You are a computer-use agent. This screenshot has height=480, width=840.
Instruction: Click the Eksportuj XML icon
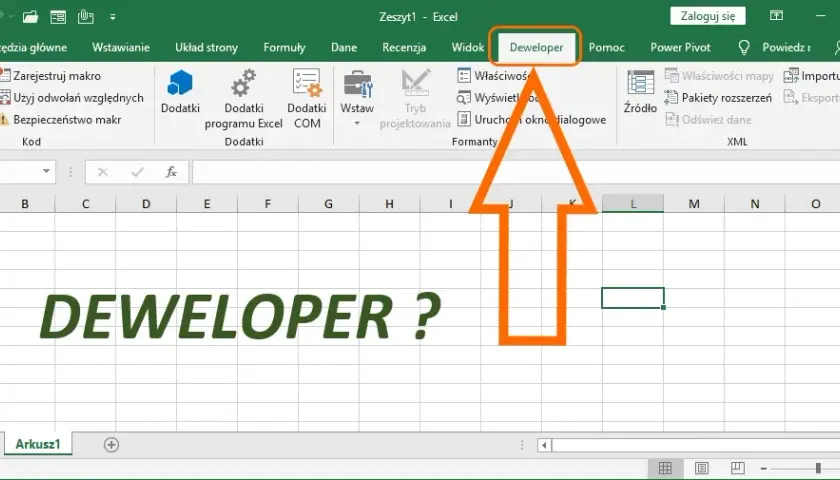(791, 98)
